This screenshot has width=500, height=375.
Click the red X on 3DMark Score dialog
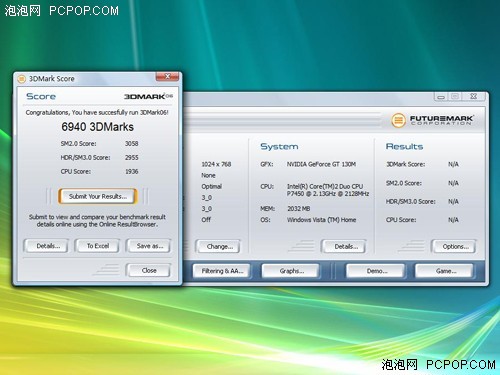(x=167, y=77)
